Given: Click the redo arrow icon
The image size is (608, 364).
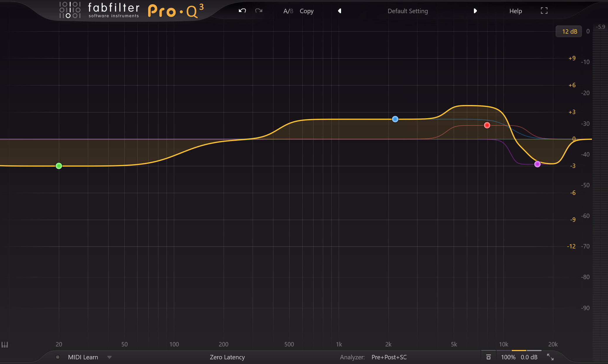Looking at the screenshot, I should point(259,11).
